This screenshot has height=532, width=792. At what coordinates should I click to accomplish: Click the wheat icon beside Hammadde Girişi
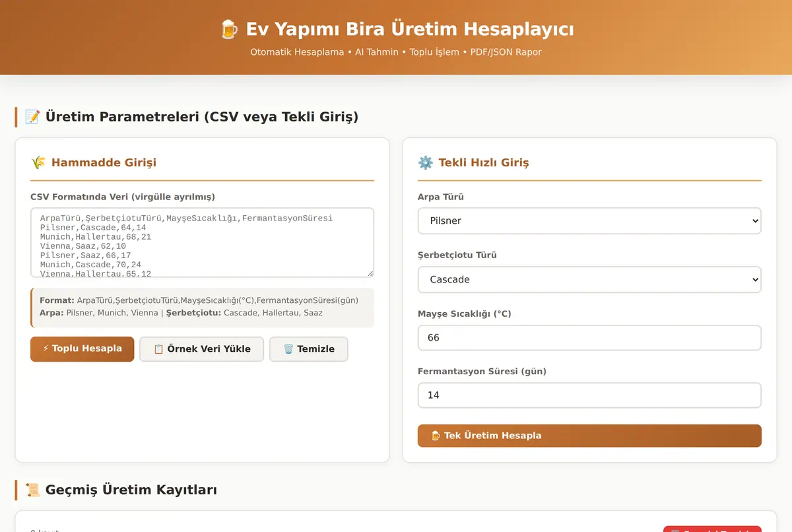(38, 162)
